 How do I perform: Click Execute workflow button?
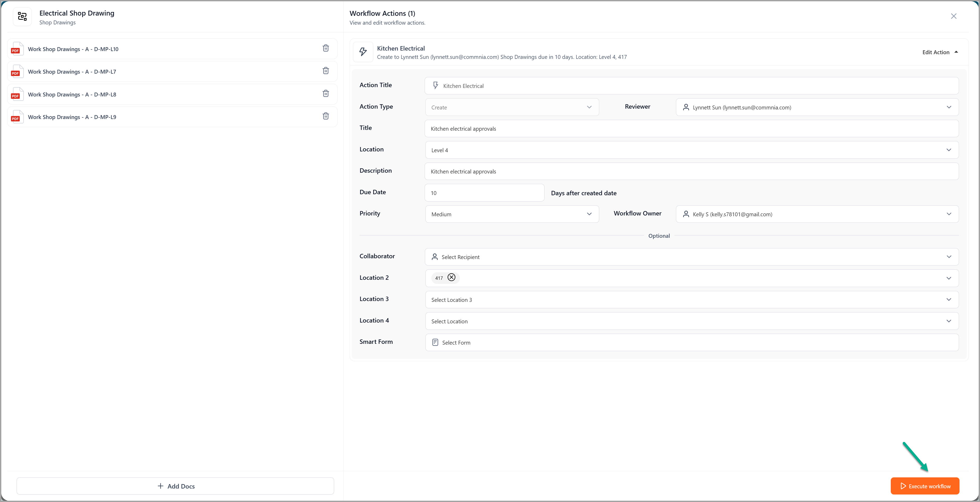point(924,486)
